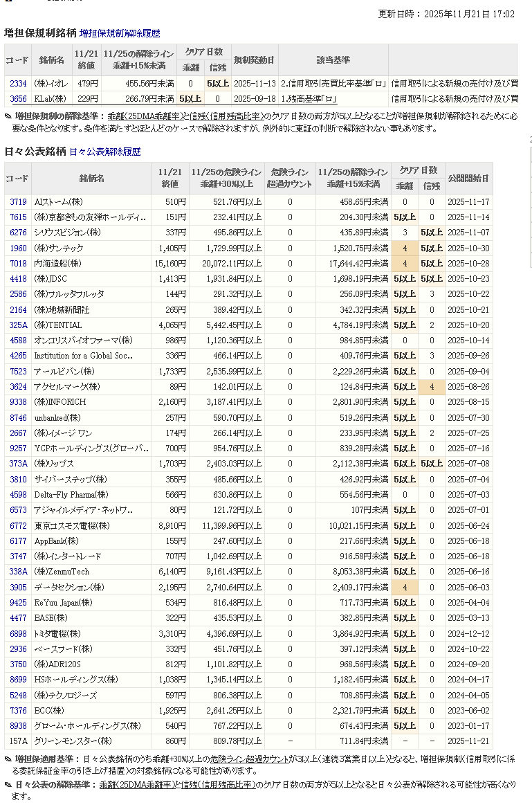Click code 338A for ZenmuTech
The height and width of the screenshot is (807, 532).
tap(18, 572)
